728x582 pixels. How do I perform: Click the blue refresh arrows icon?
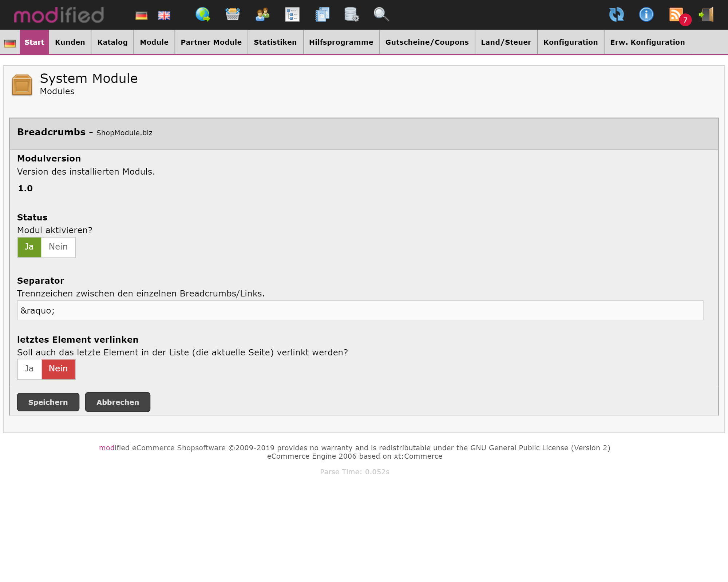[616, 15]
